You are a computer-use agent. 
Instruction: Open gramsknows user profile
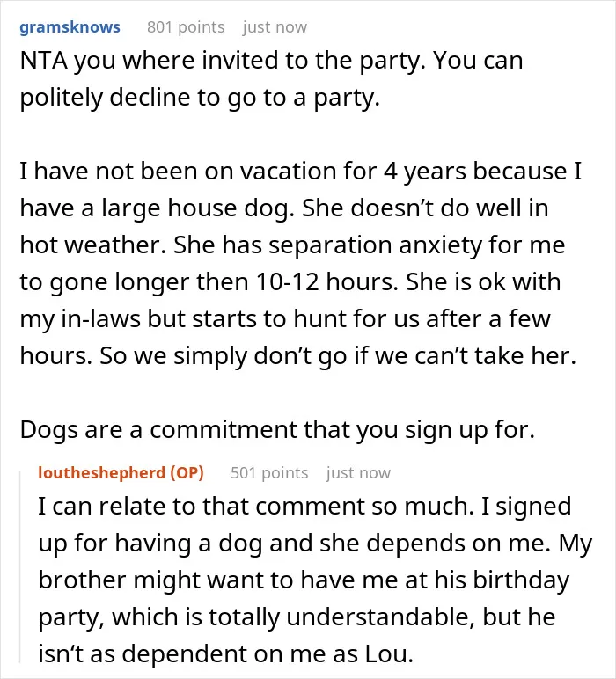70,27
